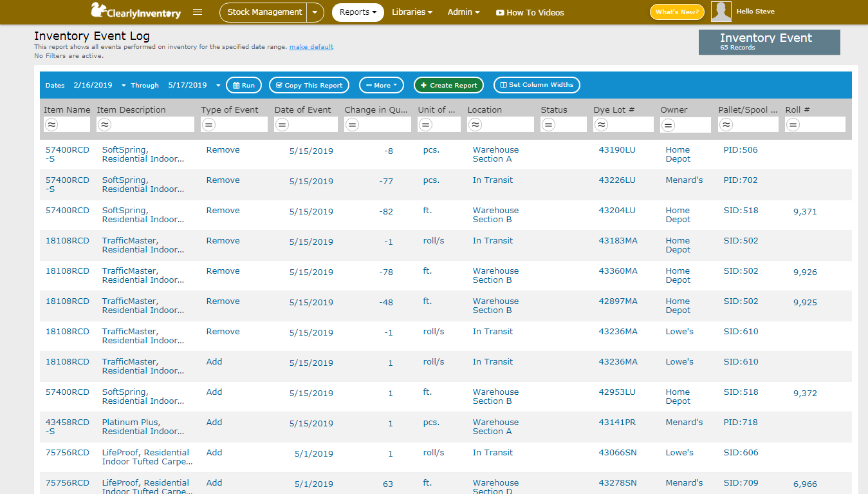Click the user avatar picture
Viewport: 868px width, 494px height.
(x=721, y=12)
